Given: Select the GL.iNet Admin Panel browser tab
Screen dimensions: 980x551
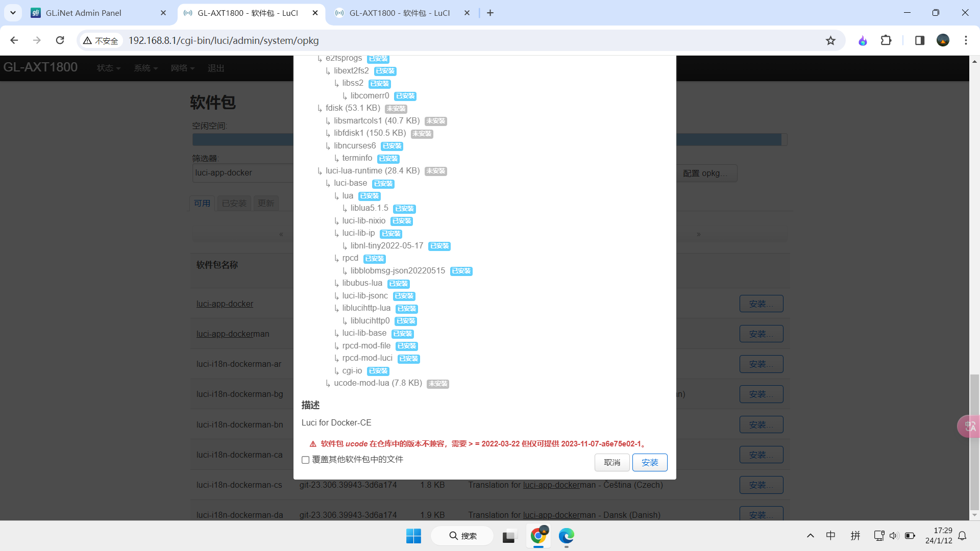Looking at the screenshot, I should click(x=84, y=13).
